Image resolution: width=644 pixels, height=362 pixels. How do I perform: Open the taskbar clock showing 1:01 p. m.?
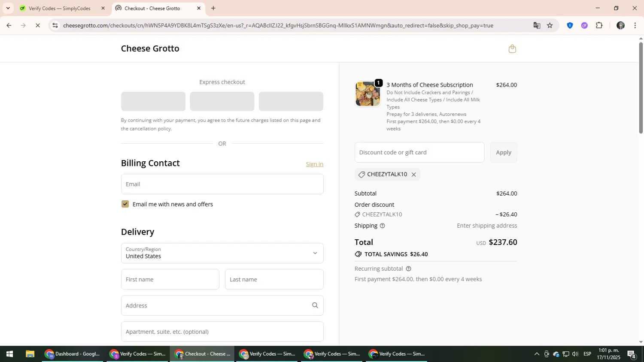tap(608, 354)
